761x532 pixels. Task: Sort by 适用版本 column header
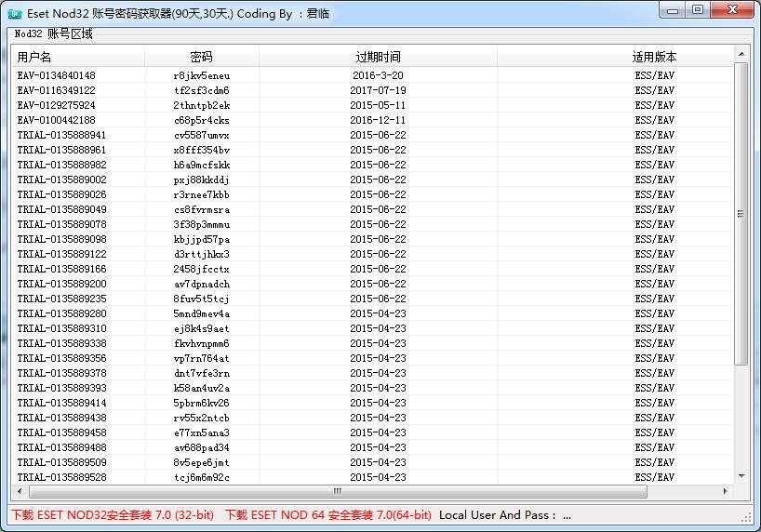point(615,57)
